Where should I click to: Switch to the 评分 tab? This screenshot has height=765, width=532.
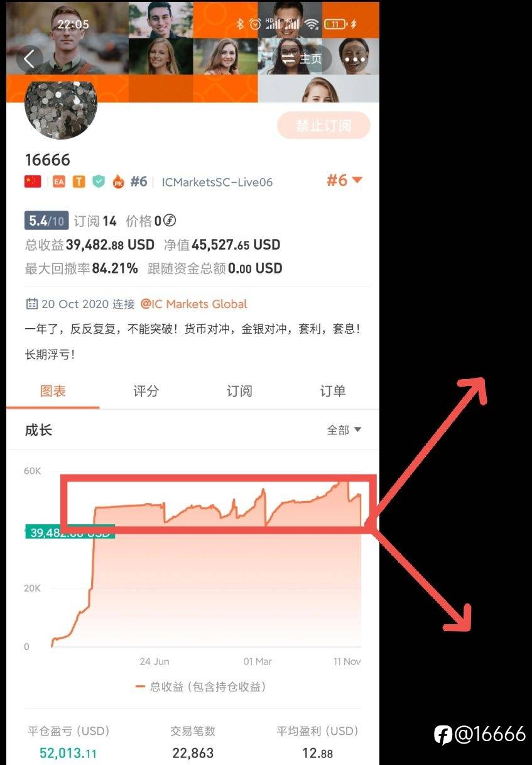pos(146,391)
